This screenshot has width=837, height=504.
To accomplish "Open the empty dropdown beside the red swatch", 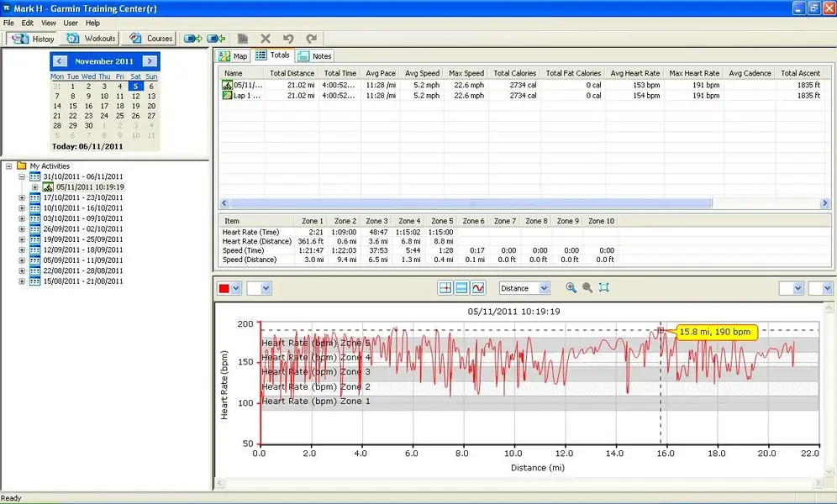I will pyautogui.click(x=260, y=288).
